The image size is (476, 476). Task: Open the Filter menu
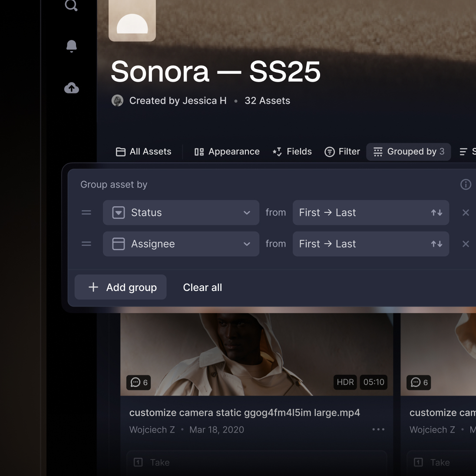click(x=342, y=152)
